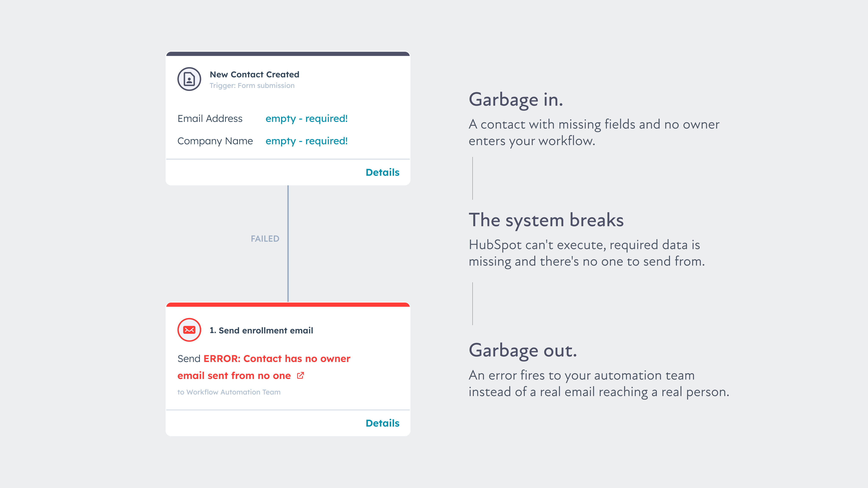
Task: Click the Email Address field label
Action: click(x=210, y=119)
